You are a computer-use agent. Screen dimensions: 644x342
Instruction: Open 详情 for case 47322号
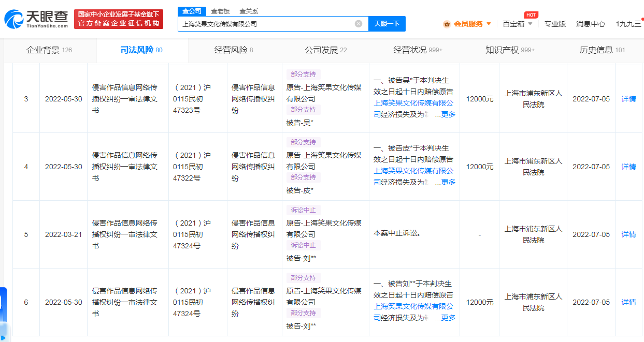[628, 167]
